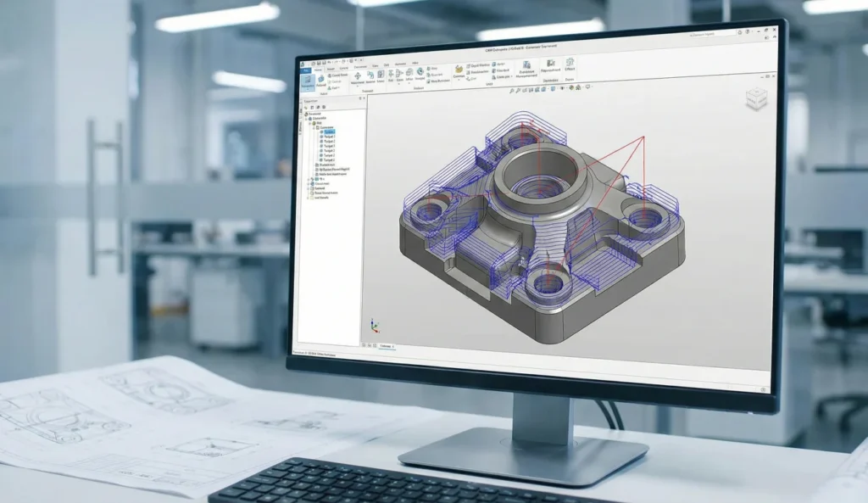Click the Expression Management button in the ribbon
Viewport: 868px width, 503px height.
pos(526,66)
